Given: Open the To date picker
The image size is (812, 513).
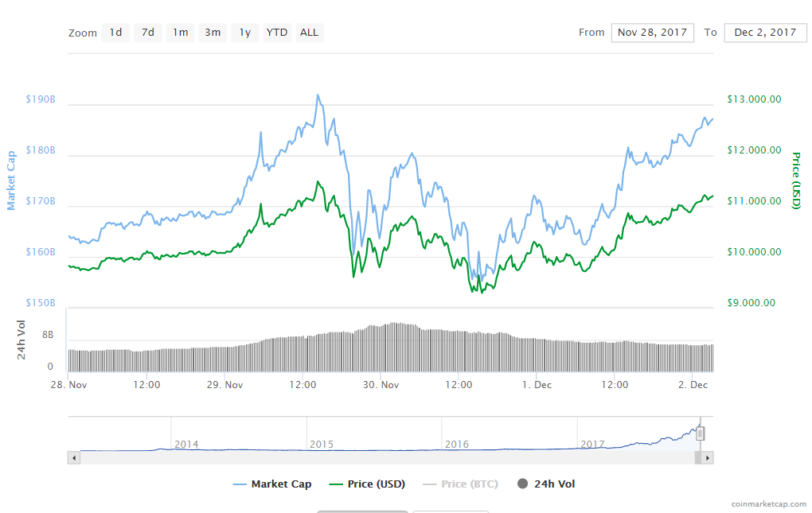Looking at the screenshot, I should 765,33.
